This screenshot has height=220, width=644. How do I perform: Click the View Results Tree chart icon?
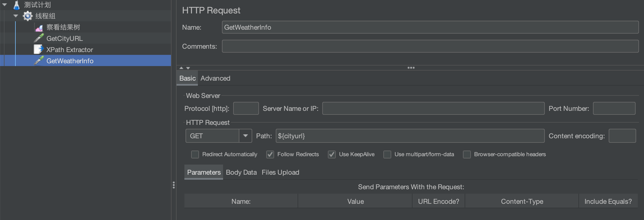point(39,27)
